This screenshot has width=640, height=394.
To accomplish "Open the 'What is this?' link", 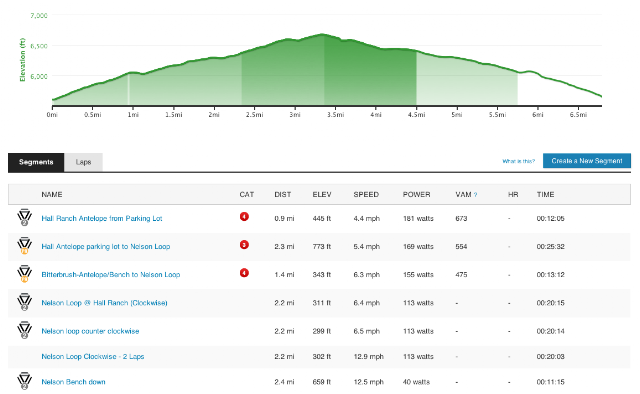I will [x=518, y=161].
